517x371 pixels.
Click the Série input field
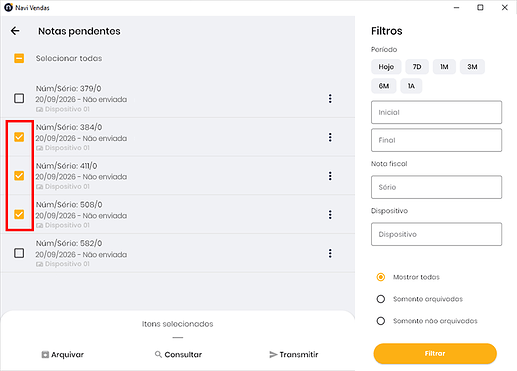pyautogui.click(x=436, y=187)
